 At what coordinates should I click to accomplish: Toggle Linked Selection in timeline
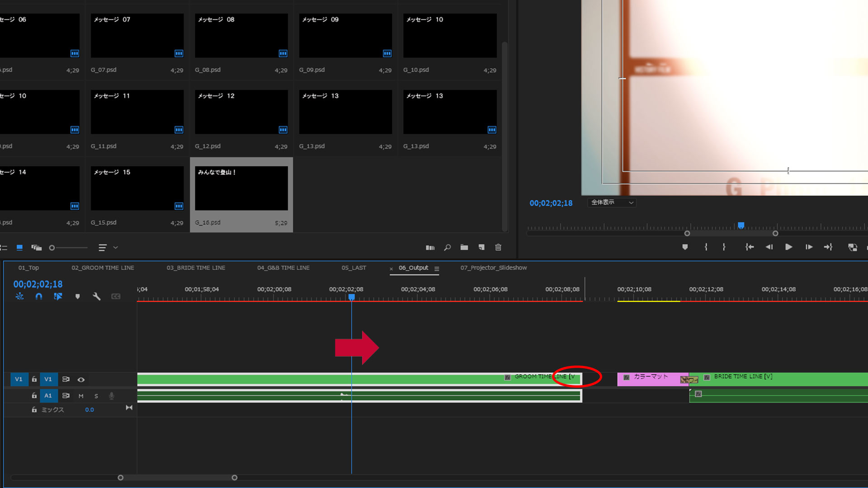[58, 296]
